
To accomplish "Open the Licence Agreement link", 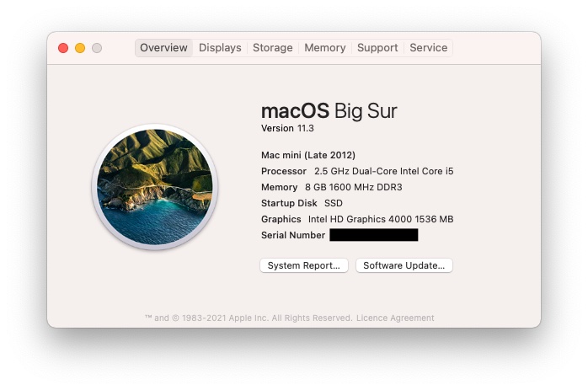I will (x=395, y=318).
